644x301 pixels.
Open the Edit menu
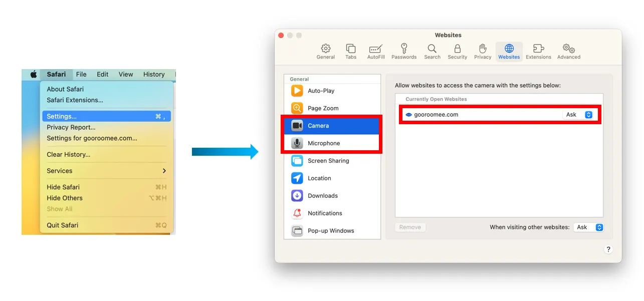[x=103, y=74]
